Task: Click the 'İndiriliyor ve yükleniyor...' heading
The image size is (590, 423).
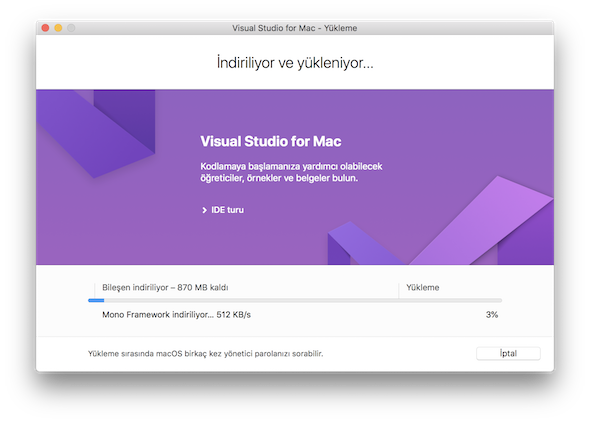Action: pyautogui.click(x=295, y=62)
